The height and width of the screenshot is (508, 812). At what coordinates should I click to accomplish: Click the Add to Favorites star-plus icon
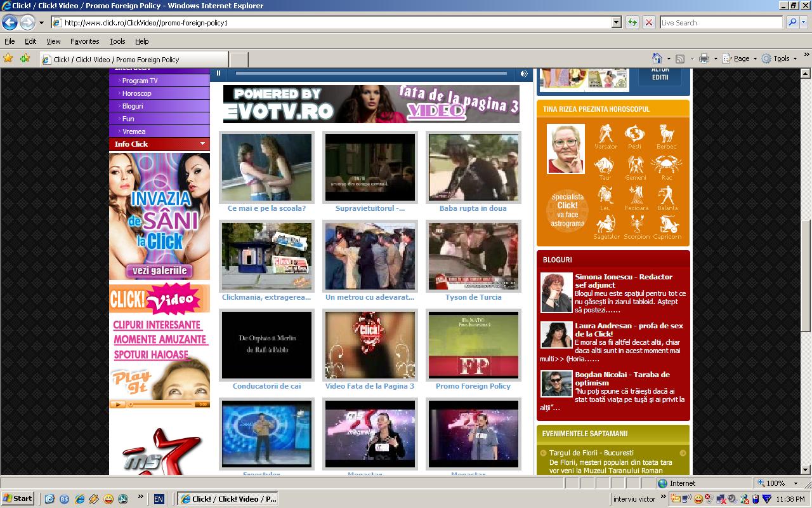tap(25, 58)
